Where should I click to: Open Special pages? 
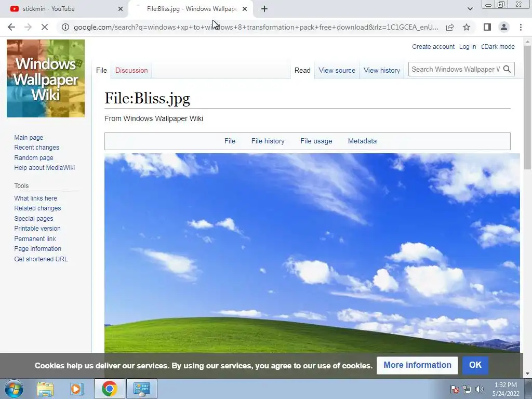click(x=34, y=219)
